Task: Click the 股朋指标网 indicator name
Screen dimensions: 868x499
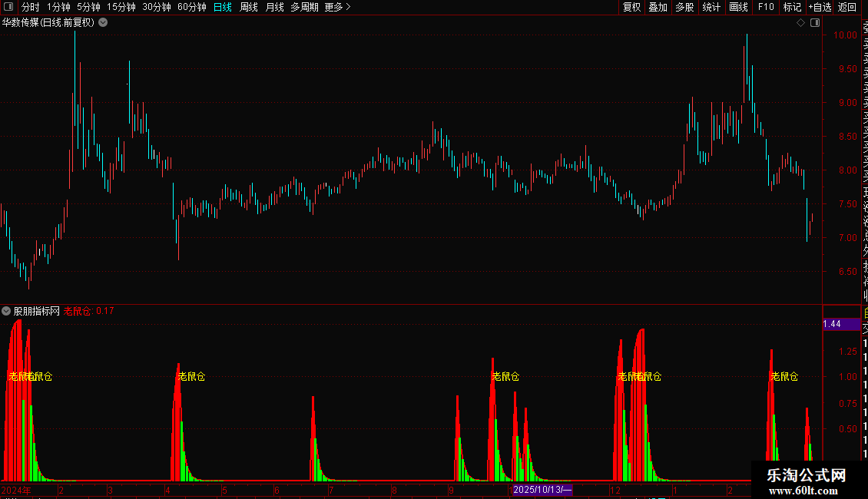Action: [37, 312]
